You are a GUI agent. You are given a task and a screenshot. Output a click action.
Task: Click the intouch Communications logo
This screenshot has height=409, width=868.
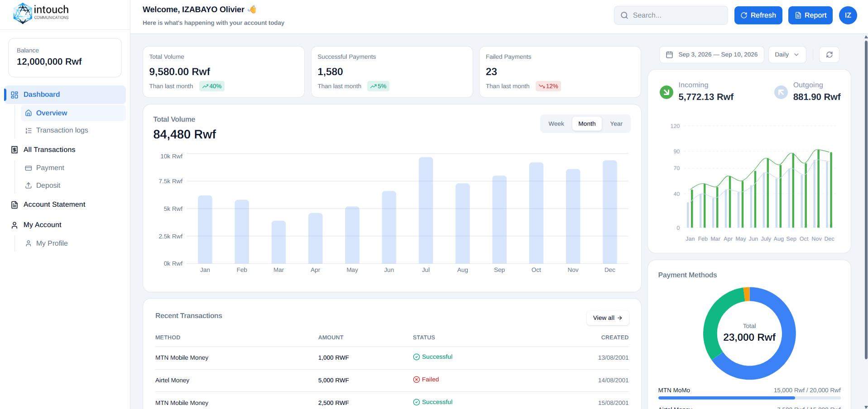click(x=41, y=13)
